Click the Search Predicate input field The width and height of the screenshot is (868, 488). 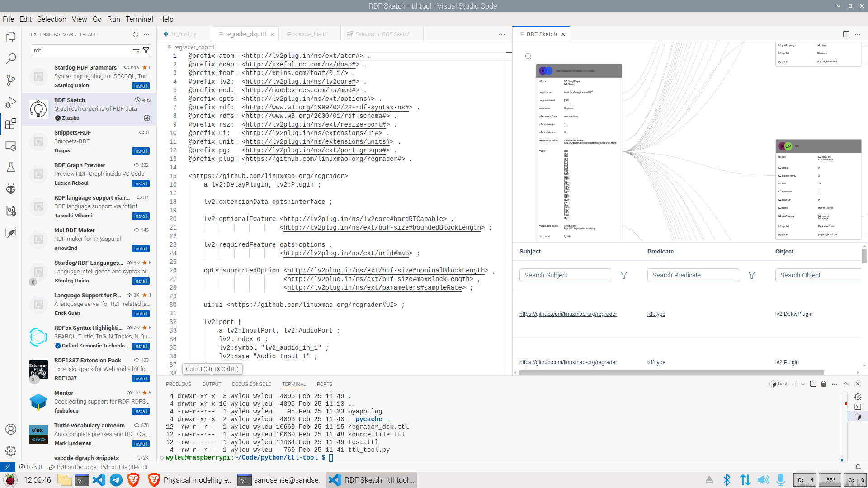pos(693,275)
